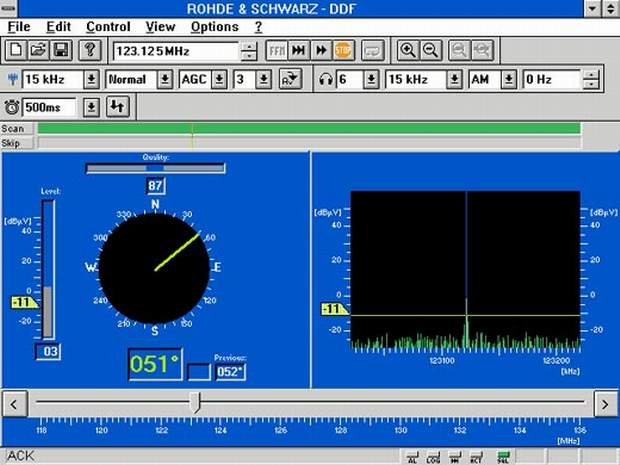Toggle the FFM mode button
620x465 pixels.
277,50
